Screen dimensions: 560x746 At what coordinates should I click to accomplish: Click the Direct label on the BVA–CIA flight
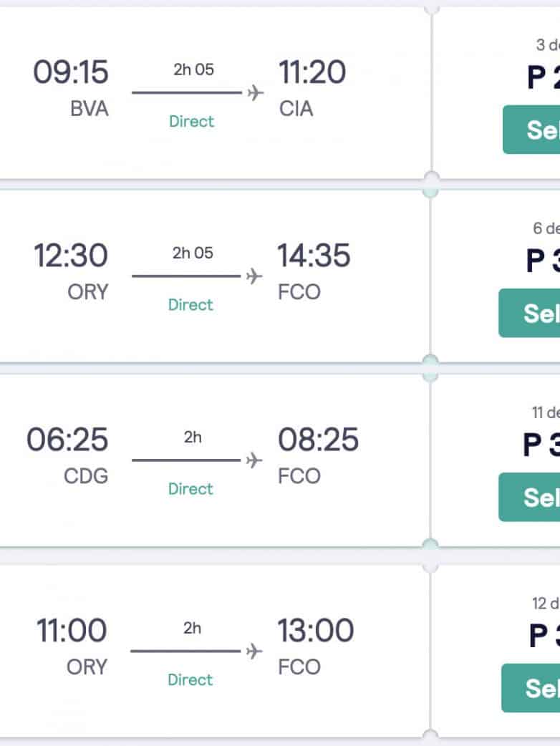click(192, 121)
